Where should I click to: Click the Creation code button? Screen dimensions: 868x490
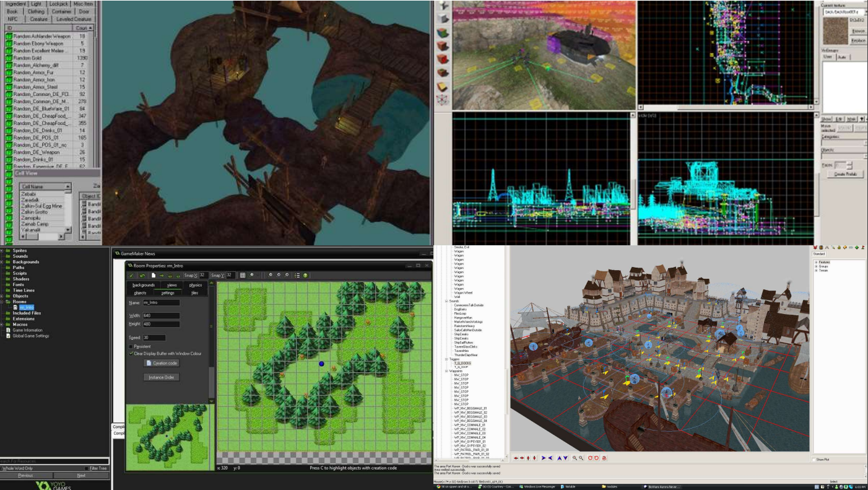tap(162, 363)
